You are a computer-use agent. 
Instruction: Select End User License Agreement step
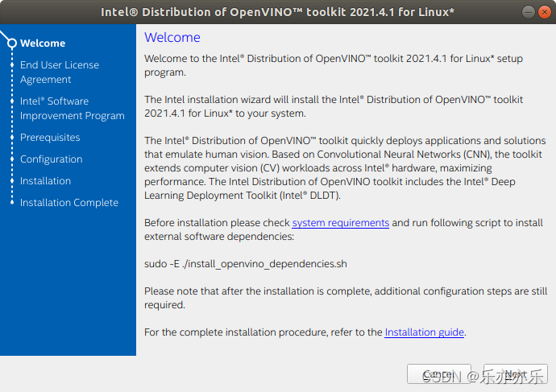pyautogui.click(x=60, y=72)
